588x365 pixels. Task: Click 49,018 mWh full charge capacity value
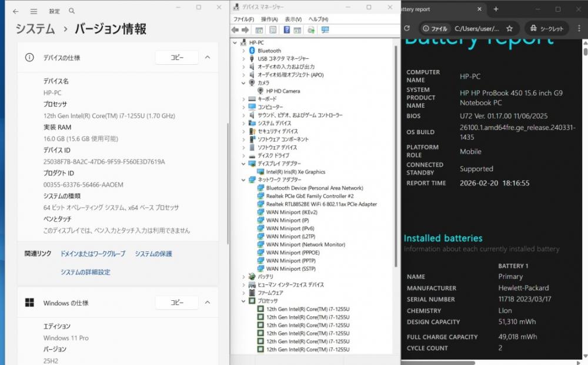[517, 337]
